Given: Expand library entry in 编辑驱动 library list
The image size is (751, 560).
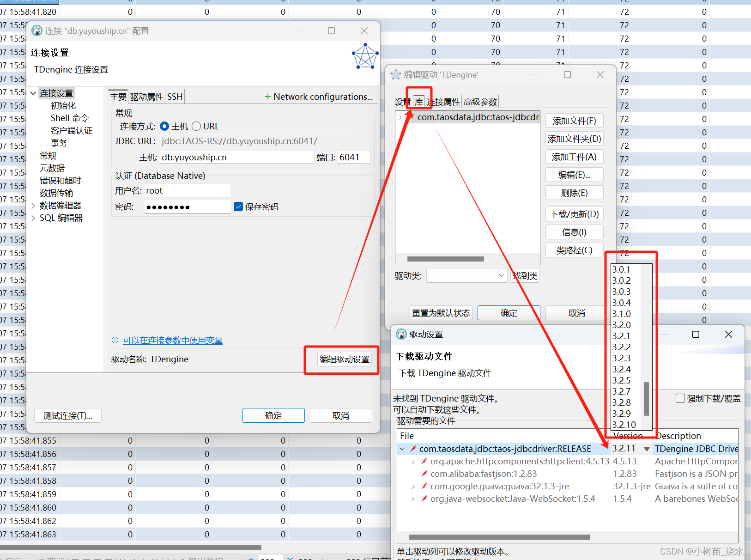Looking at the screenshot, I should (x=400, y=117).
